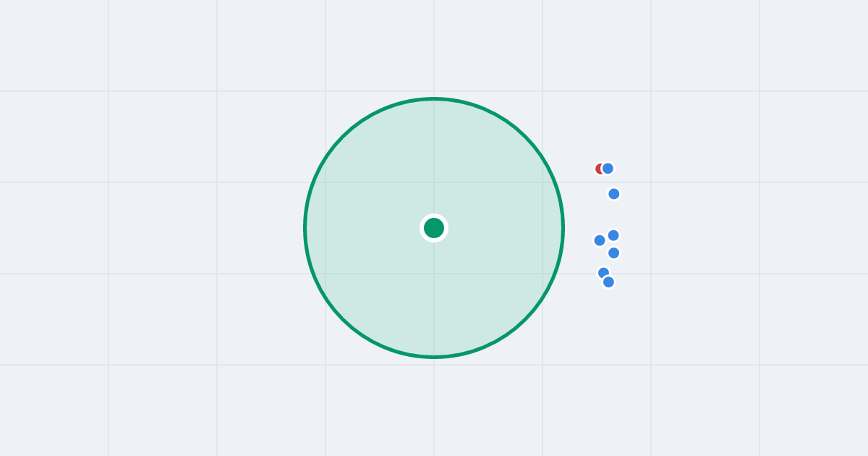868x456 pixels.
Task: Click the bottommost blue dot
Action: click(x=608, y=282)
